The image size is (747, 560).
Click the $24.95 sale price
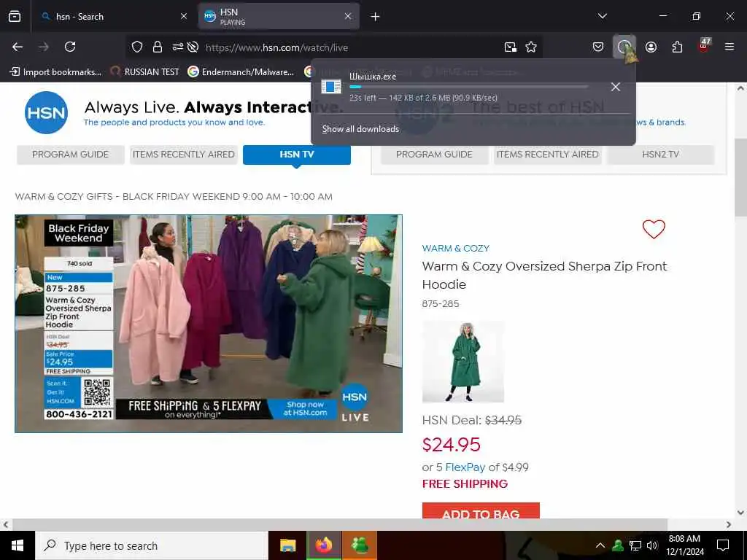[x=451, y=445]
